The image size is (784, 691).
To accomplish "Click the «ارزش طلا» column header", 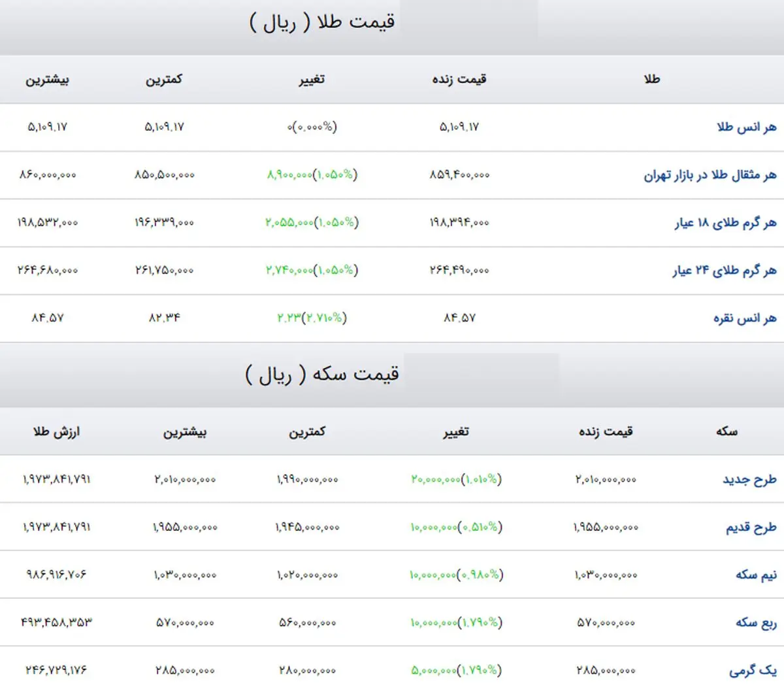I will pos(56,431).
